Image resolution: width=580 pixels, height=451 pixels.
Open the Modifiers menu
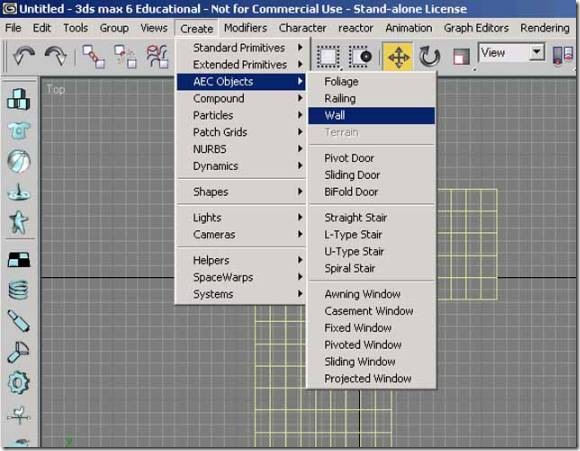245,28
